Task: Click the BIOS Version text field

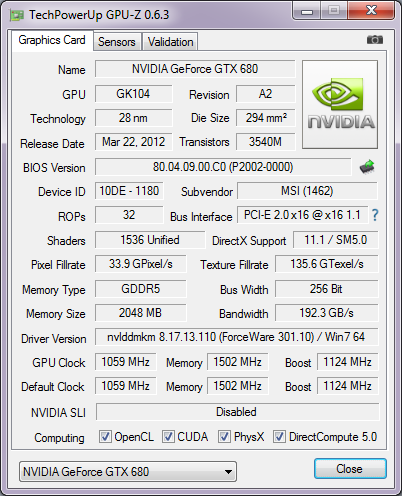Action: coord(223,167)
